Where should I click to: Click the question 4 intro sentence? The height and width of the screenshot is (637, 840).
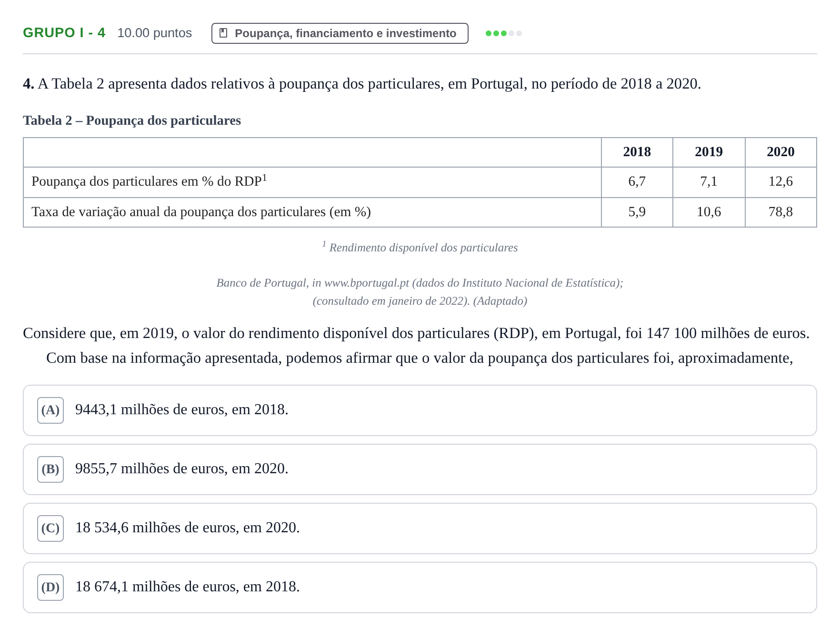[362, 84]
